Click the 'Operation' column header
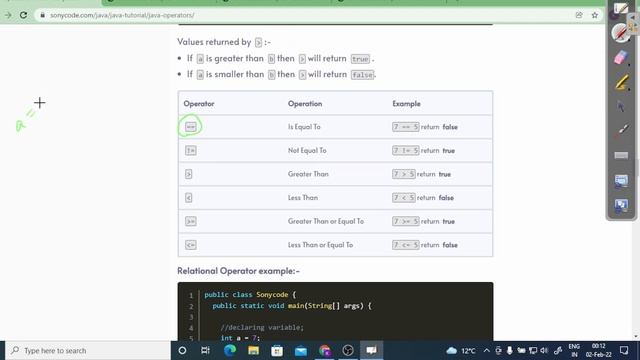The image size is (640, 360). click(305, 104)
